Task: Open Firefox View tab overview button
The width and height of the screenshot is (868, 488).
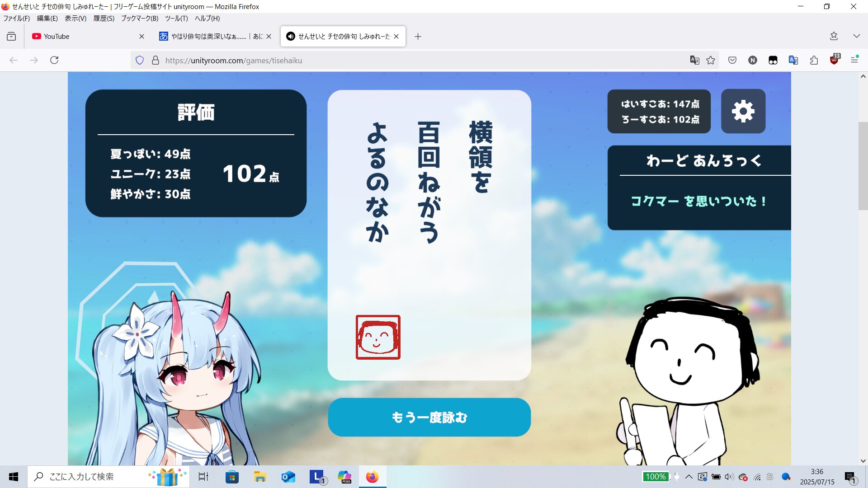Action: coord(11,36)
